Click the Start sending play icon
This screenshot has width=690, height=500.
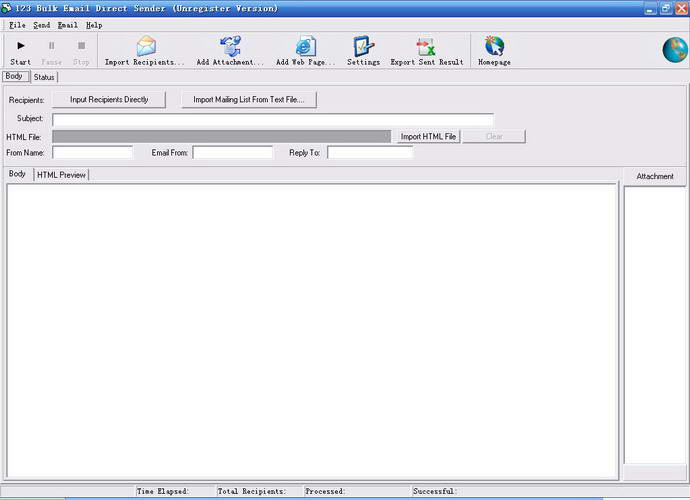tap(21, 46)
